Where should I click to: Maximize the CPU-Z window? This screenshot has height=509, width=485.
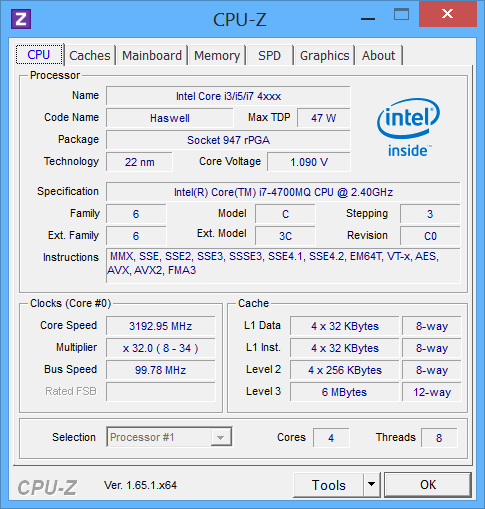click(x=401, y=14)
